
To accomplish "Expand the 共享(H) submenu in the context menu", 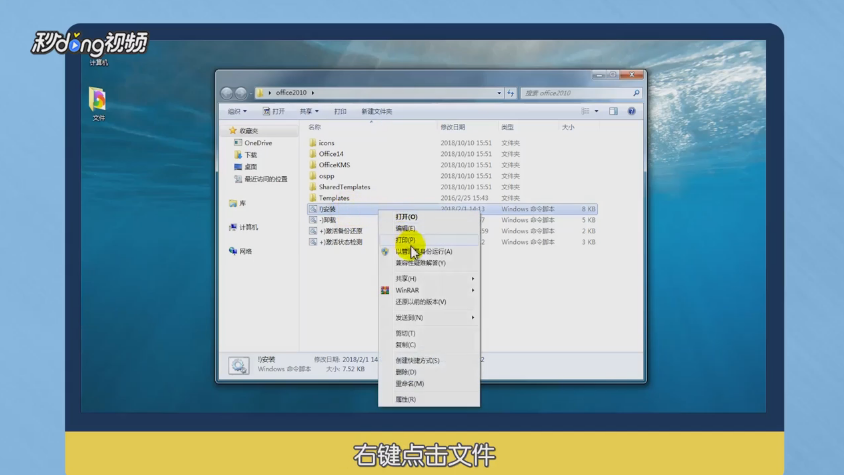I will click(473, 278).
